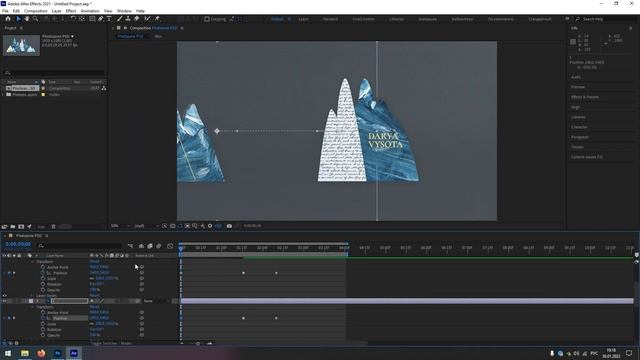Toggle stopwatch for upper Rotation property
Viewport: 640px width, 360px height.
[x=43, y=284]
